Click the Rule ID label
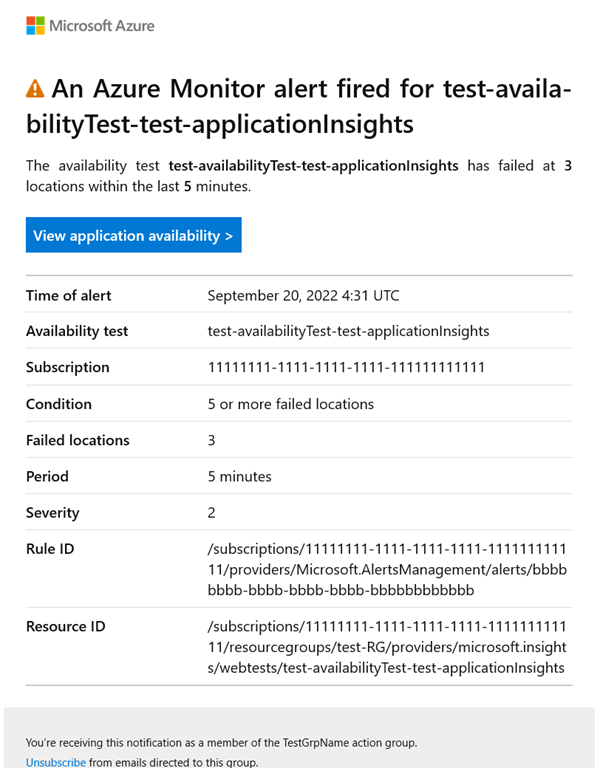600x768 pixels. coord(50,549)
